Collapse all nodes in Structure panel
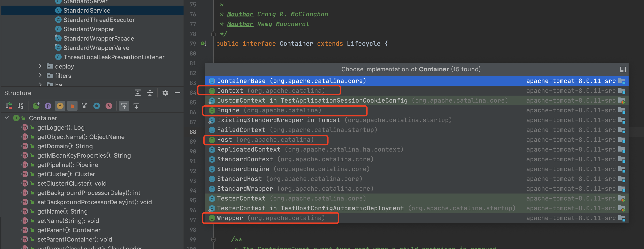Image resolution: width=644 pixels, height=249 pixels. pos(150,93)
